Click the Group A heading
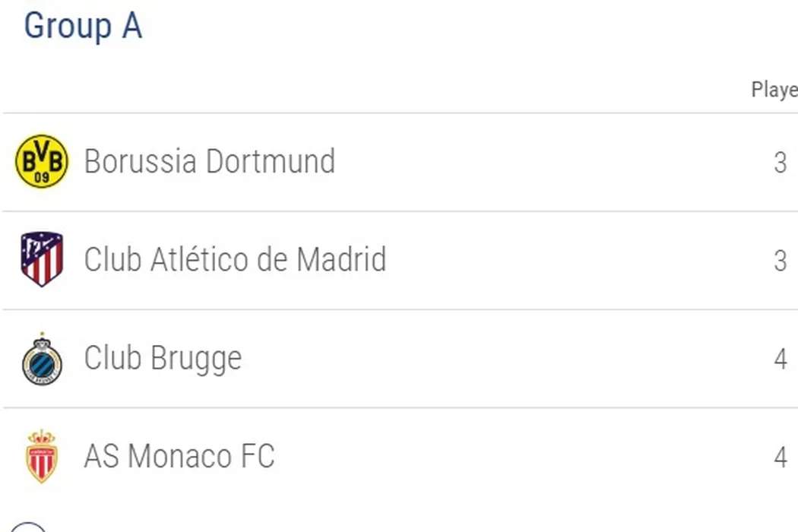Image resolution: width=798 pixels, height=532 pixels. [83, 26]
